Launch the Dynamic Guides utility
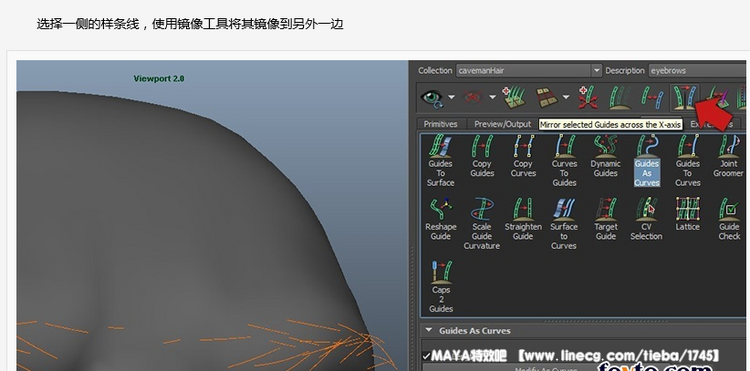This screenshot has width=750, height=371. [x=605, y=156]
